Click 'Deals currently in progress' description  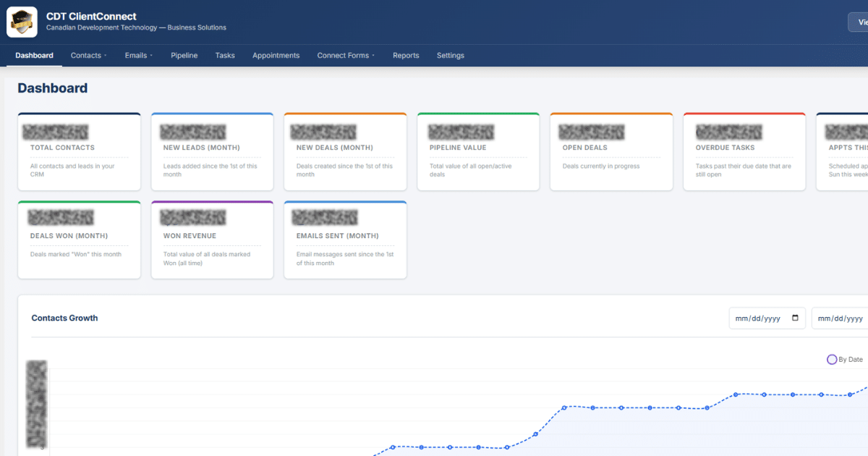[x=601, y=166]
